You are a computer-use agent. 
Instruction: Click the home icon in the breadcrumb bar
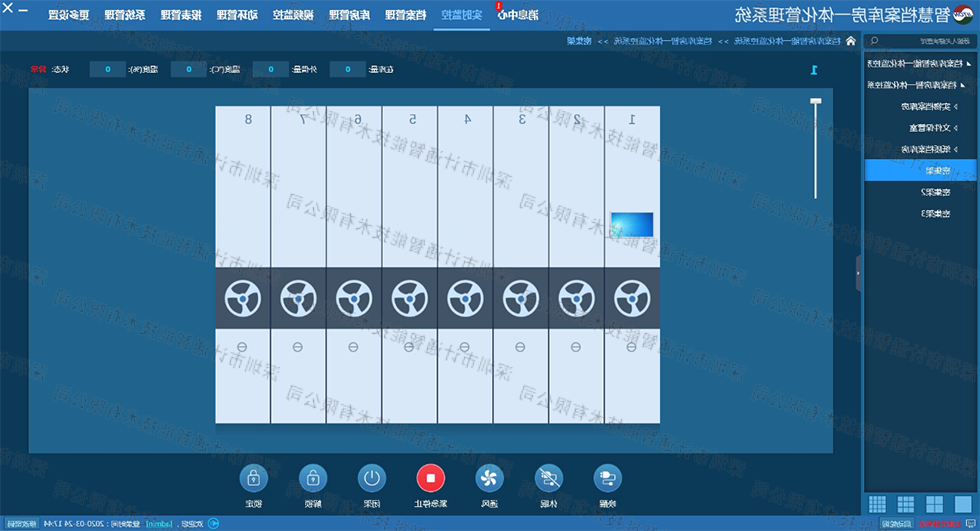(x=850, y=42)
